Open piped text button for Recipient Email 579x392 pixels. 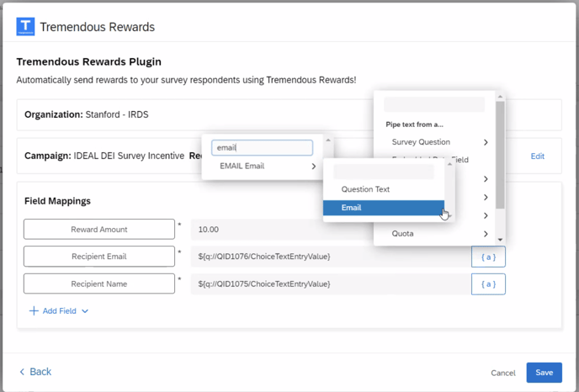click(488, 257)
